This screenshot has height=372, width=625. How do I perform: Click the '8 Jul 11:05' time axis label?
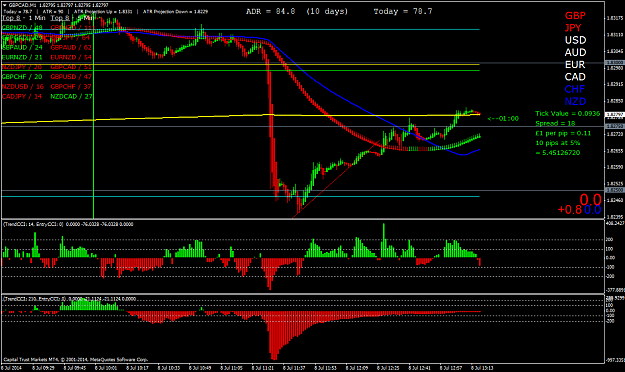[231, 368]
